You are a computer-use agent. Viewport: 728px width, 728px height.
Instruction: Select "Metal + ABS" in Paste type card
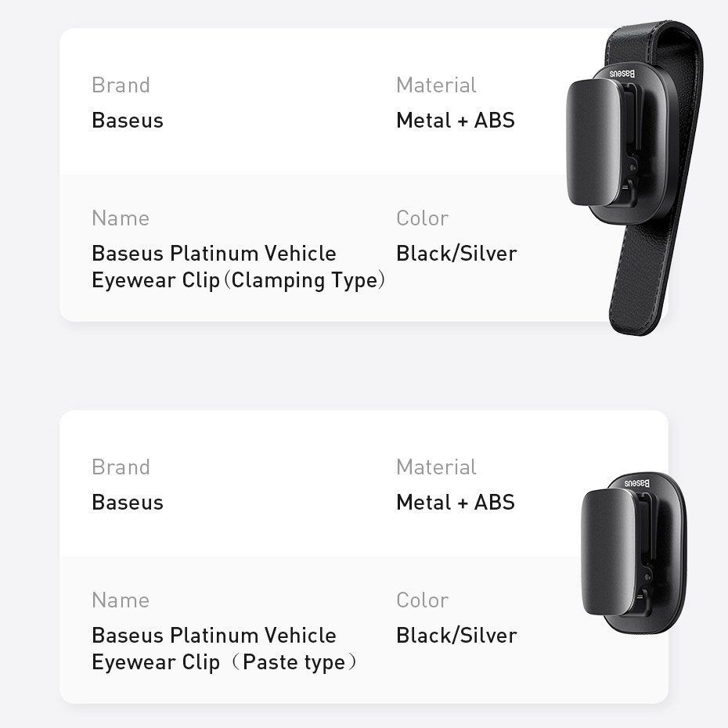click(x=456, y=503)
